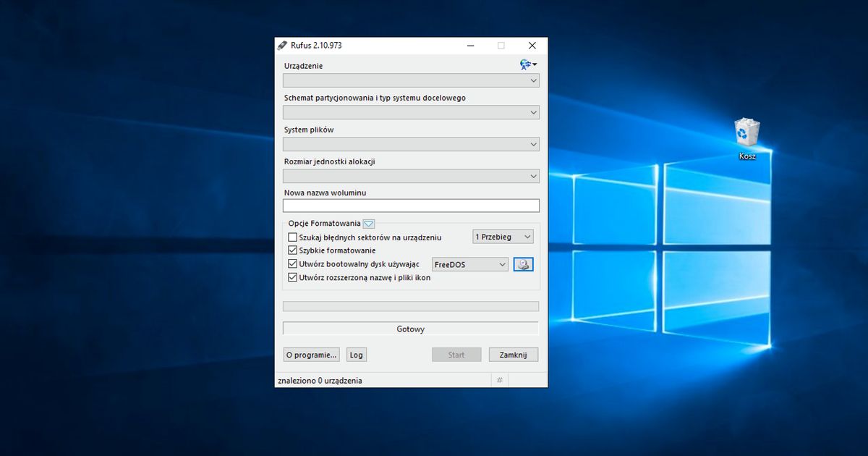Toggle Utwórz rozszerzoną nazwę i pliki ikon
This screenshot has width=868, height=456.
click(293, 277)
